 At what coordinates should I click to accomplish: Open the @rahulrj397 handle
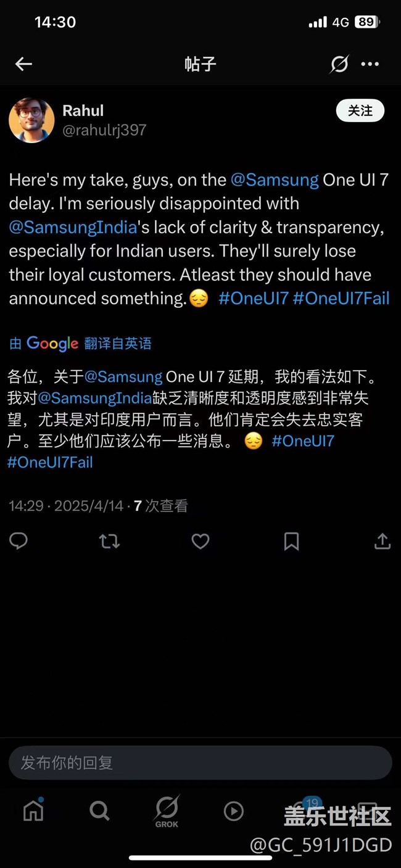coord(104,130)
